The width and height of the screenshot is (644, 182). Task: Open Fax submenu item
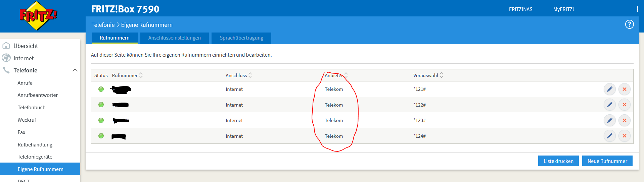tap(21, 132)
